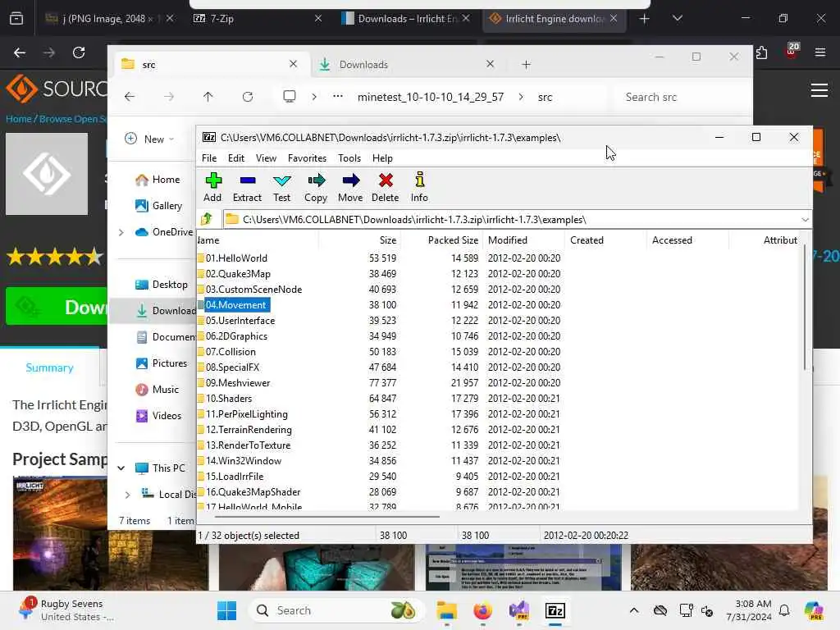The width and height of the screenshot is (840, 630).
Task: Click the Move arrow icon
Action: [350, 187]
